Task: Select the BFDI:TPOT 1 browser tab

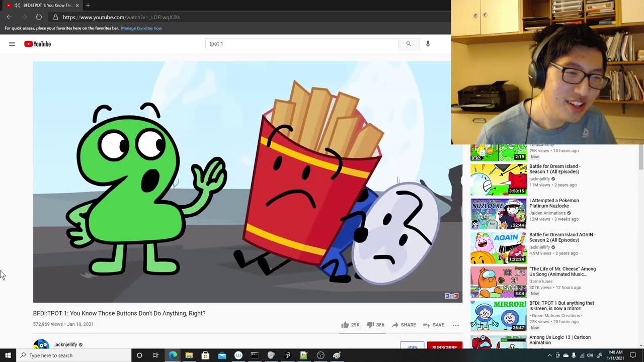Action: coord(42,5)
